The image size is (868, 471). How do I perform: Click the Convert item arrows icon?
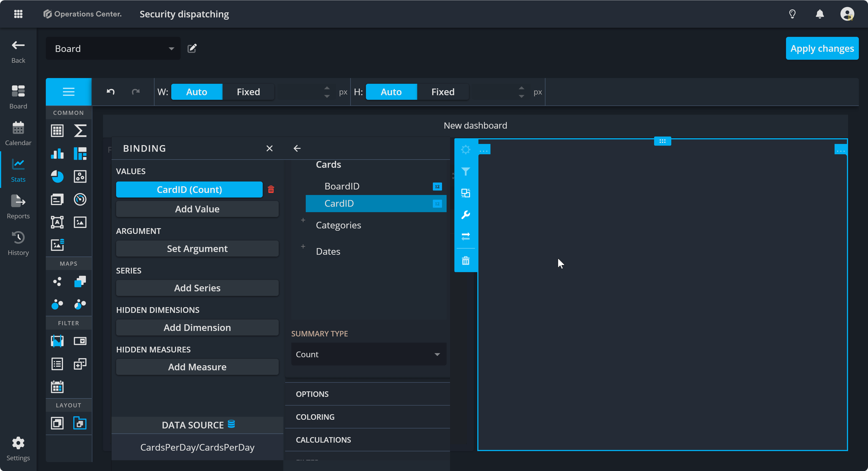coord(466,236)
